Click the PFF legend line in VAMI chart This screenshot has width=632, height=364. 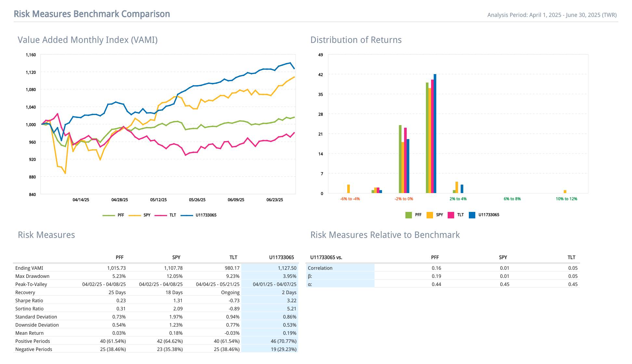click(x=109, y=215)
